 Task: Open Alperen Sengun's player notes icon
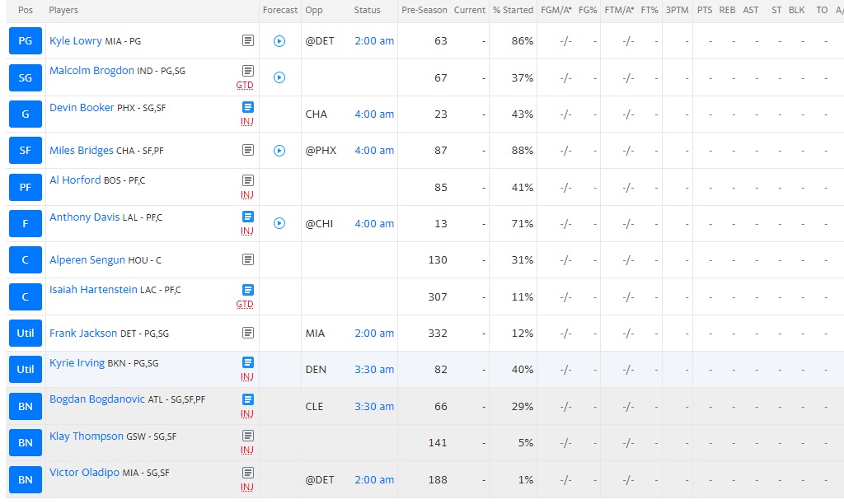247,259
